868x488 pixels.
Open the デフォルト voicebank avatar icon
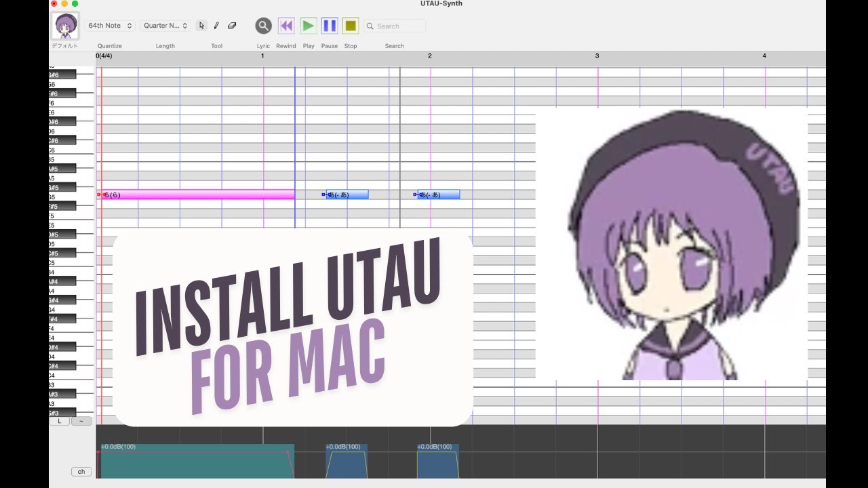[x=66, y=26]
